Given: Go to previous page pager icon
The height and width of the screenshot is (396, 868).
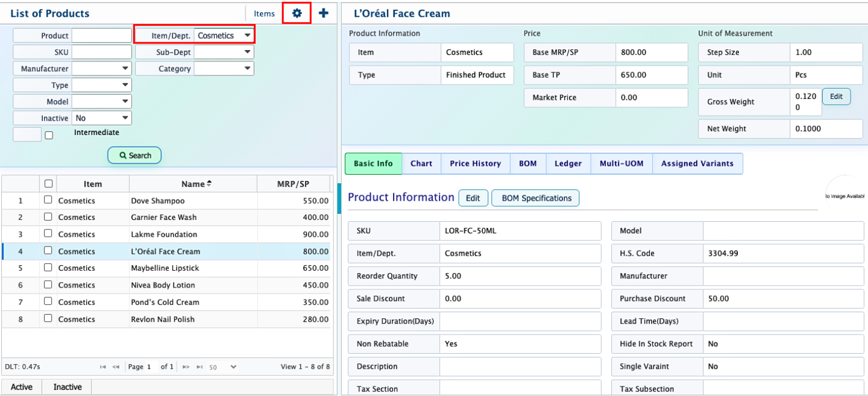Looking at the screenshot, I should click(116, 366).
